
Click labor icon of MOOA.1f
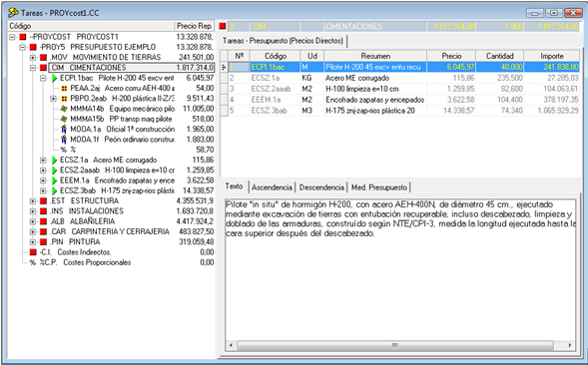pos(64,140)
